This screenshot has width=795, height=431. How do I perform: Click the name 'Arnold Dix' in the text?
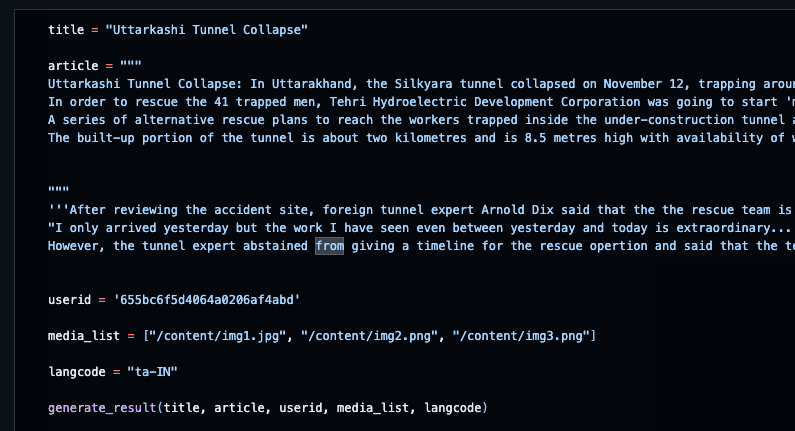tap(517, 210)
